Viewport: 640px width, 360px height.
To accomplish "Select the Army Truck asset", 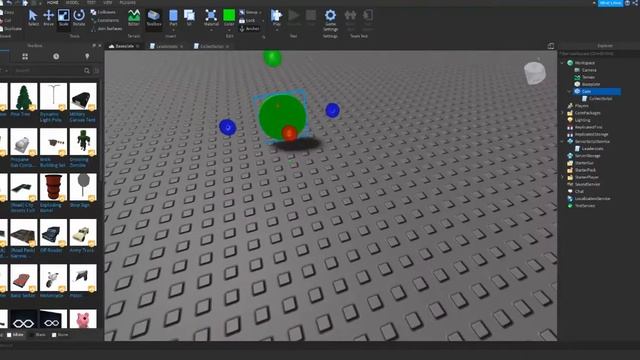I will coord(83,236).
